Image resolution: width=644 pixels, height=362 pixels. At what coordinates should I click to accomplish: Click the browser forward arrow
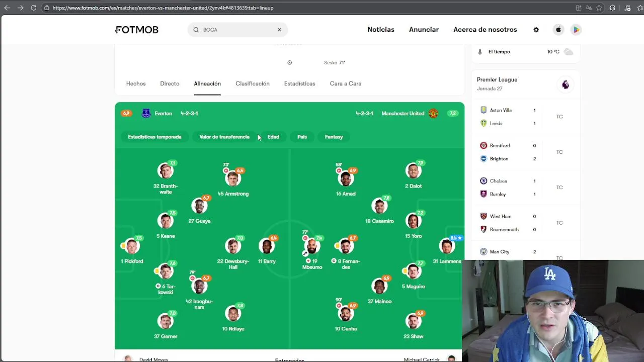[20, 8]
